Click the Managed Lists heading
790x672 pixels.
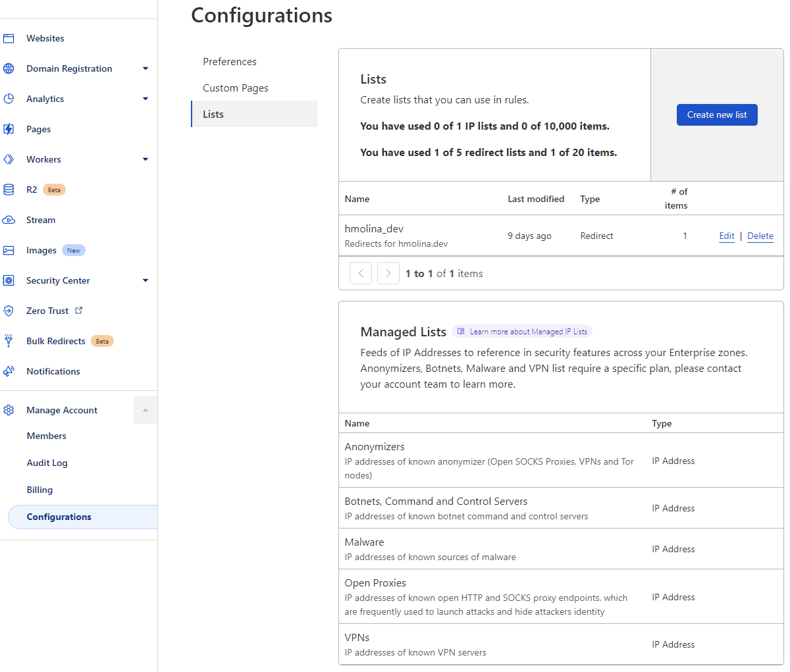tap(404, 332)
